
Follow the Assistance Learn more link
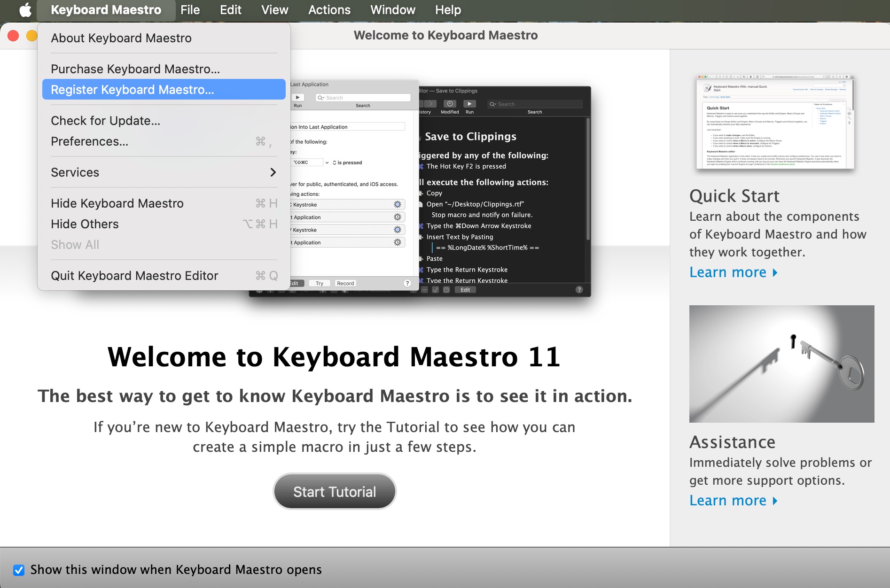point(727,501)
